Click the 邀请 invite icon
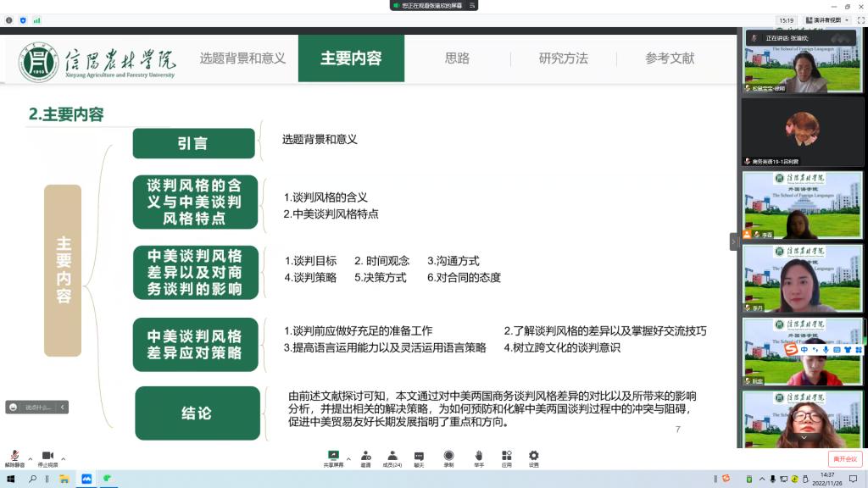Screen dimensions: 868x488 [x=365, y=456]
